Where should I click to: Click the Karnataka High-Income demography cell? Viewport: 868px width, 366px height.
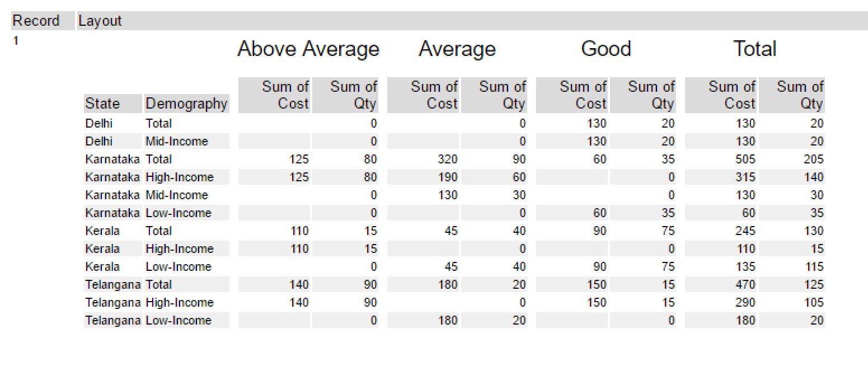(180, 177)
